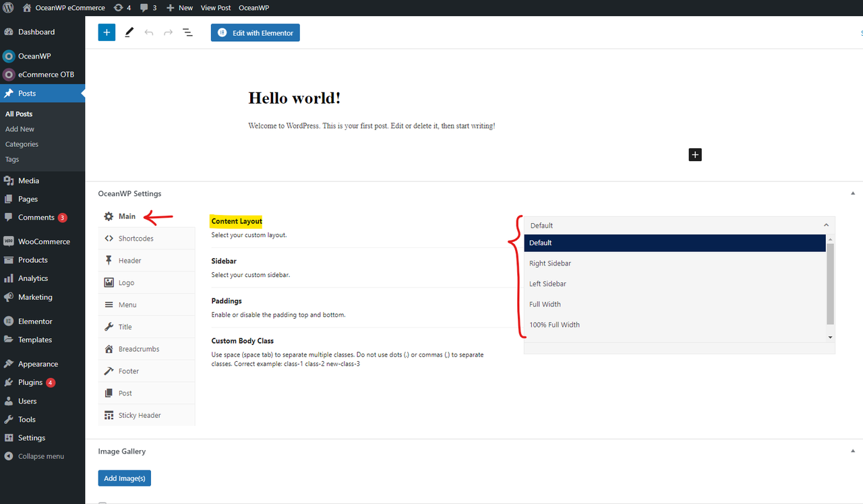Click the Add Image(s) button
The width and height of the screenshot is (863, 504).
pyautogui.click(x=125, y=478)
